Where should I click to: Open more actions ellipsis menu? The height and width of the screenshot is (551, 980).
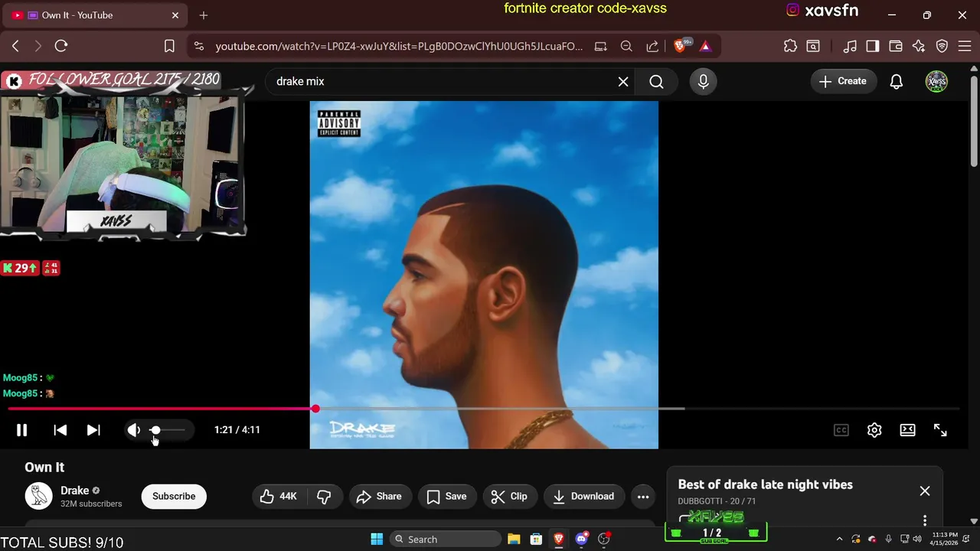643,497
